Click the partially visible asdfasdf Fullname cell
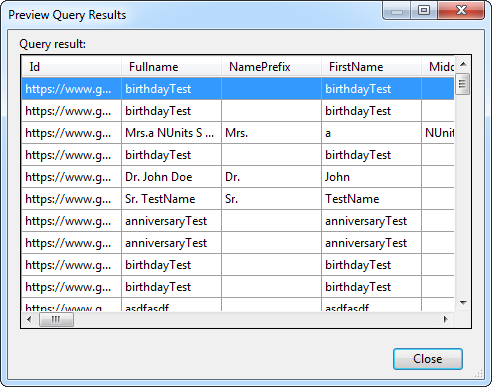492x387 pixels. (x=172, y=305)
